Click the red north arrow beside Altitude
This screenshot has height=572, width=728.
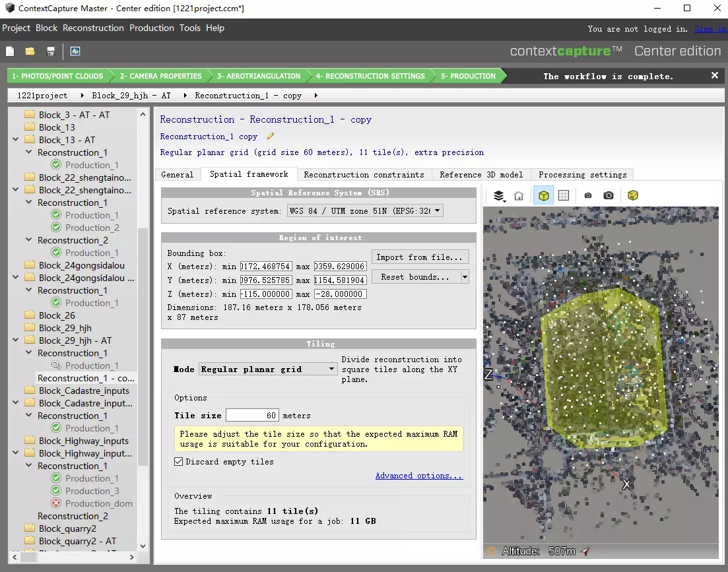click(x=585, y=551)
